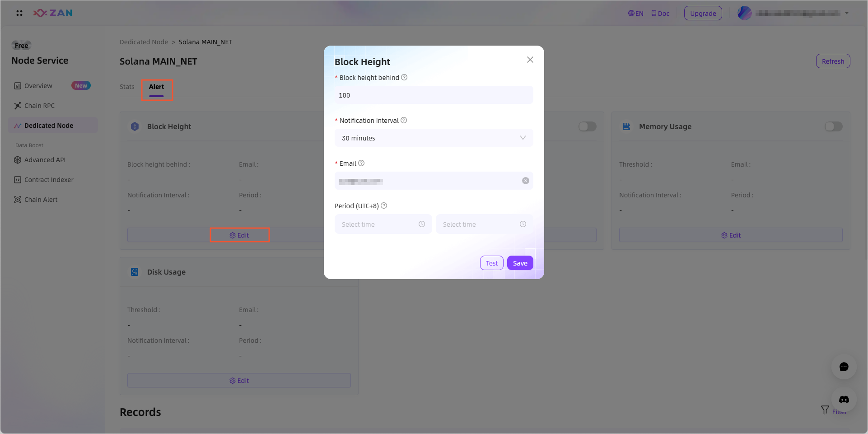This screenshot has width=868, height=434.
Task: Switch language via EN globe icon
Action: tap(635, 14)
